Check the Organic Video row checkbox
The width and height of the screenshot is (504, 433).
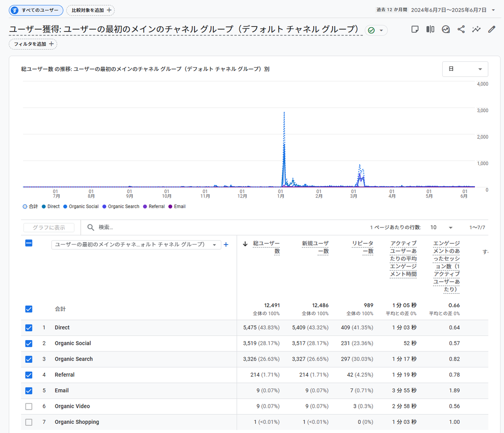coord(29,407)
